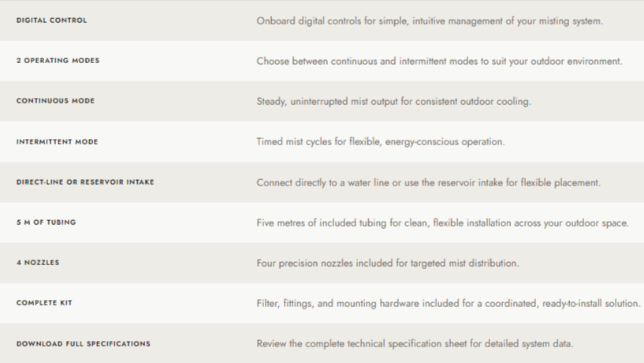Click the review complete technical specification sentence
The image size is (644, 363).
415,344
